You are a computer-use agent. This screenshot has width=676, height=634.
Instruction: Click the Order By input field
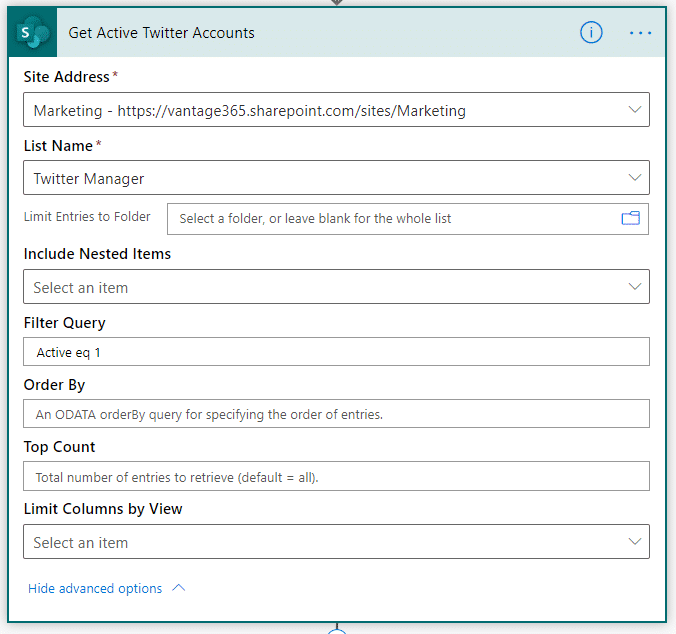coord(336,414)
